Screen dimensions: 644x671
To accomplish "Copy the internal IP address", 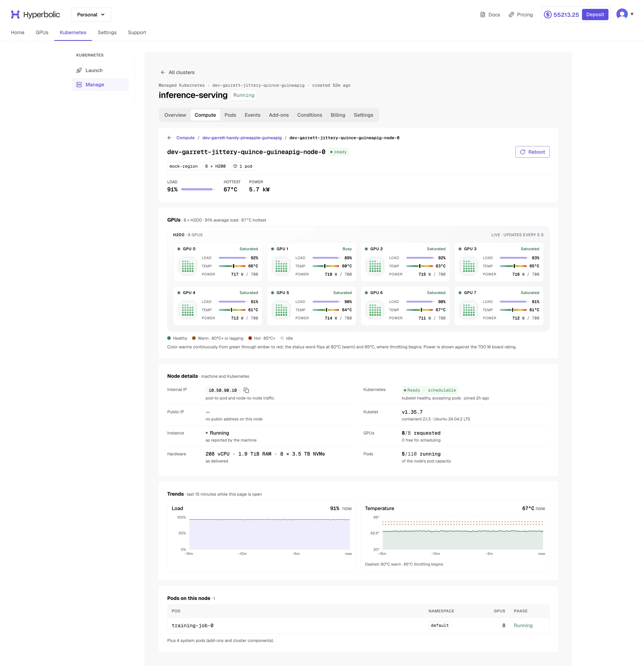I will pos(246,390).
